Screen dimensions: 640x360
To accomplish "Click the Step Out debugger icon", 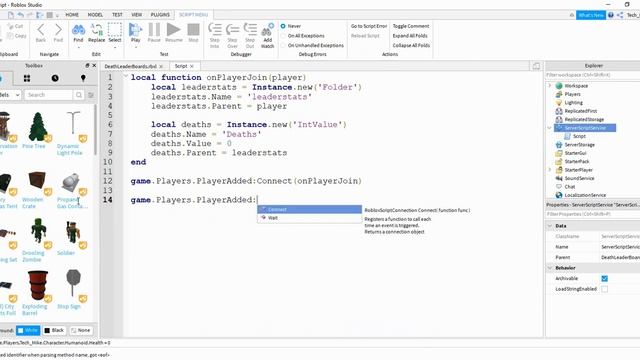I will pos(250,30).
